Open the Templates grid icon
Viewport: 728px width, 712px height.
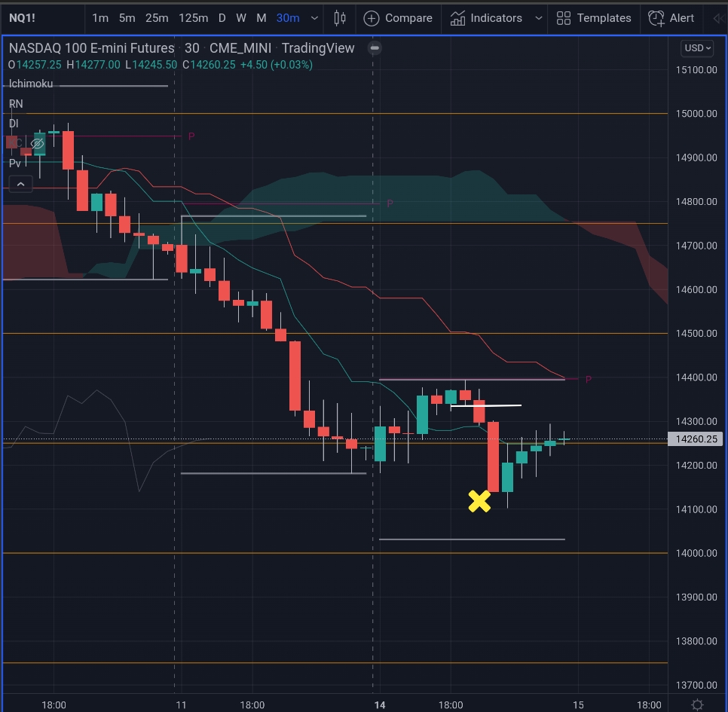(564, 18)
